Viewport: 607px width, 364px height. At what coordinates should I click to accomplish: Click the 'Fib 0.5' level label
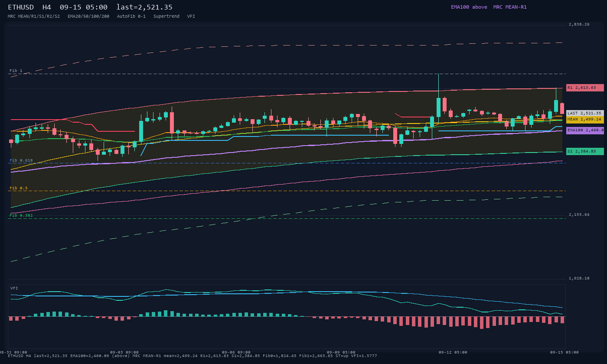tap(19, 188)
